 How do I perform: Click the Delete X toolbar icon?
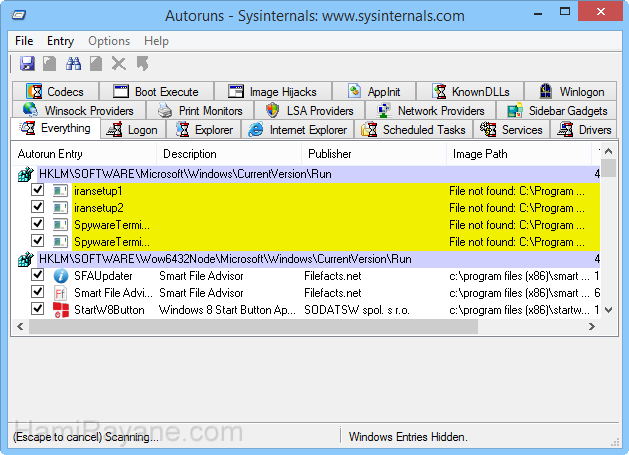(x=119, y=63)
